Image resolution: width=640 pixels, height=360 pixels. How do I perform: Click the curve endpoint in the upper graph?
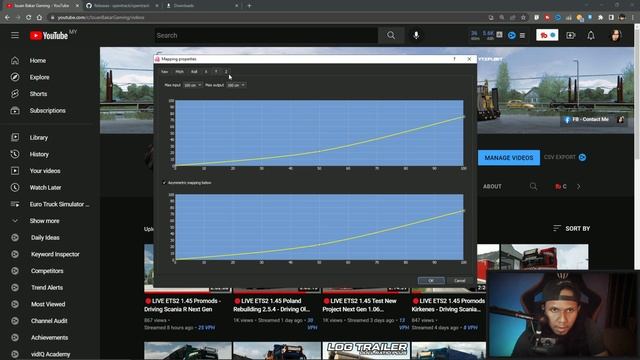(x=463, y=117)
